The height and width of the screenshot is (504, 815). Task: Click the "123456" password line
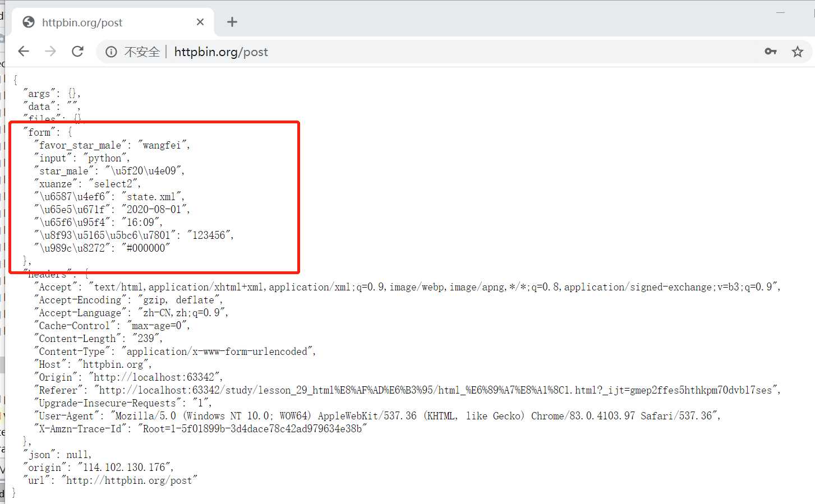pos(134,235)
